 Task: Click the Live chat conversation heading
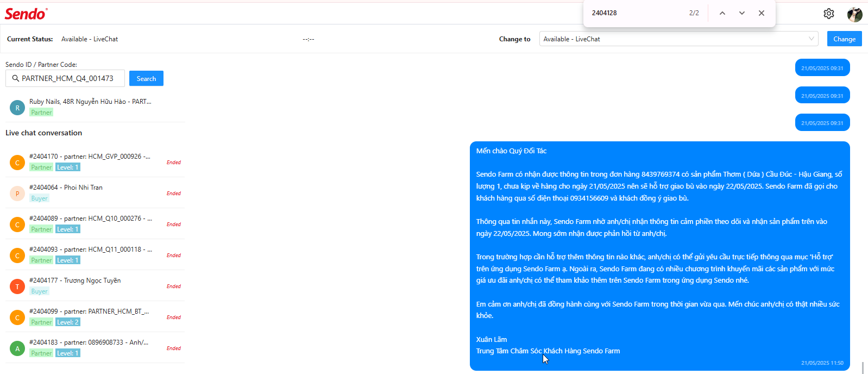click(x=44, y=133)
